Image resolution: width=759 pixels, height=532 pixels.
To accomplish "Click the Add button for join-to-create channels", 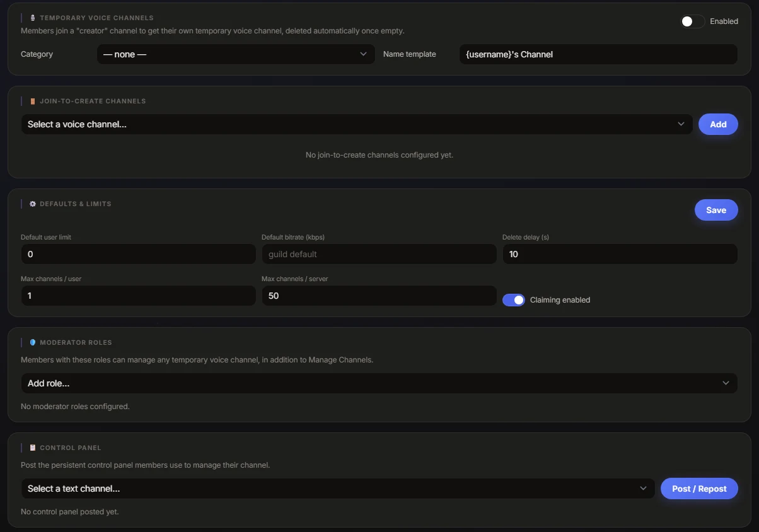I will (x=718, y=124).
